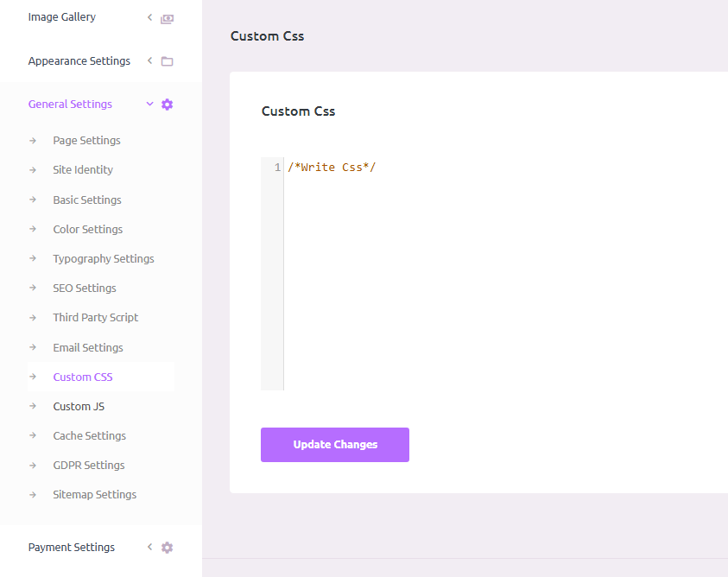Open Third Party Script page
Viewport: 728px width, 577px height.
pyautogui.click(x=96, y=317)
